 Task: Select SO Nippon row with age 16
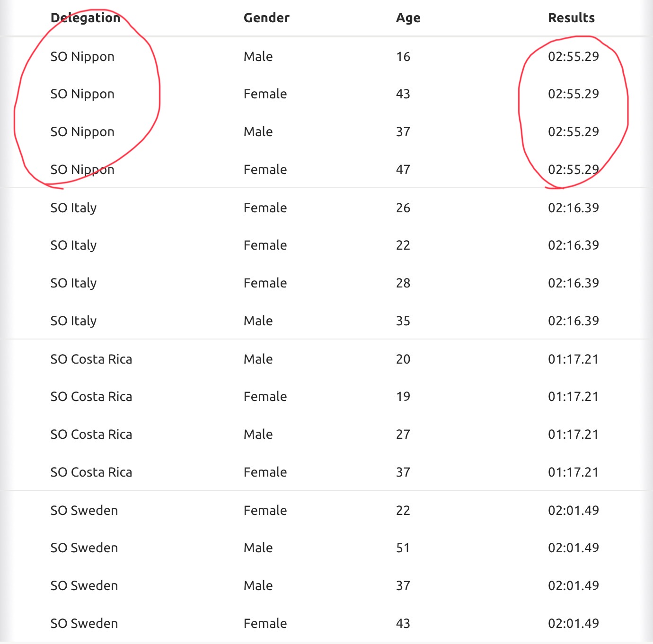[x=326, y=56]
